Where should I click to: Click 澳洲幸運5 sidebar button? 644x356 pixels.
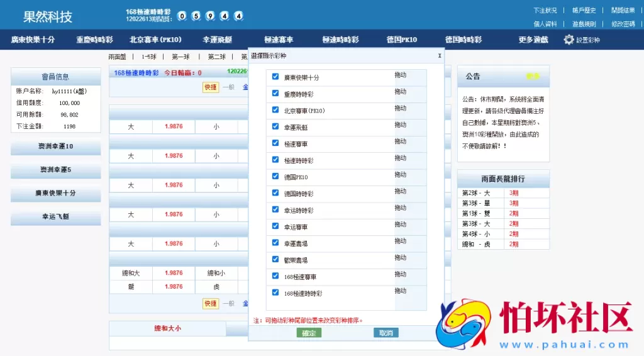tap(55, 170)
